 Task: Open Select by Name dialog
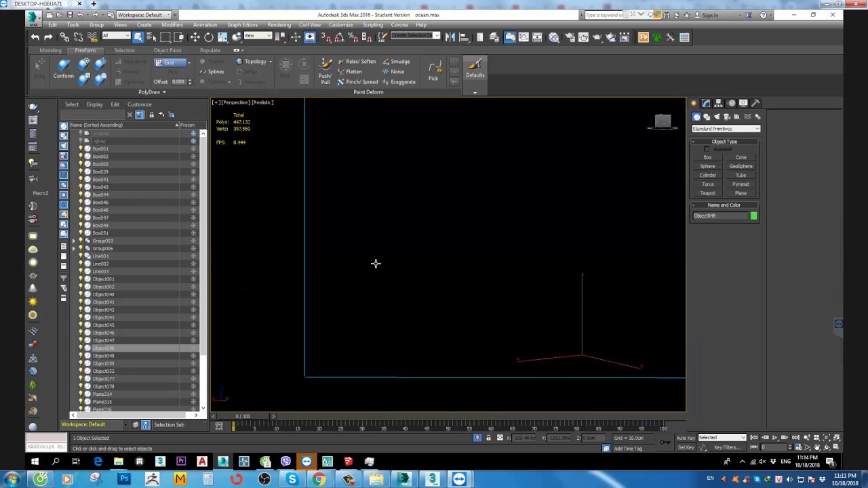(x=151, y=37)
